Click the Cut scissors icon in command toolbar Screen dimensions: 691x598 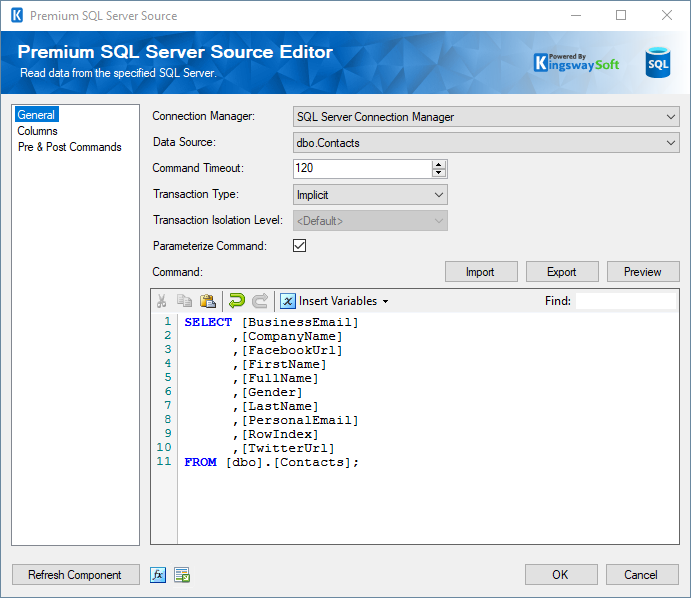pos(161,301)
